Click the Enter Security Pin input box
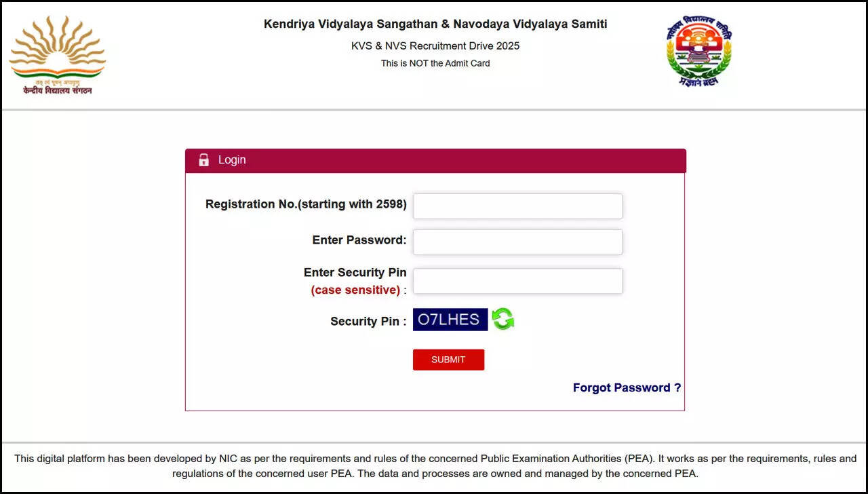This screenshot has height=494, width=868. pos(517,280)
